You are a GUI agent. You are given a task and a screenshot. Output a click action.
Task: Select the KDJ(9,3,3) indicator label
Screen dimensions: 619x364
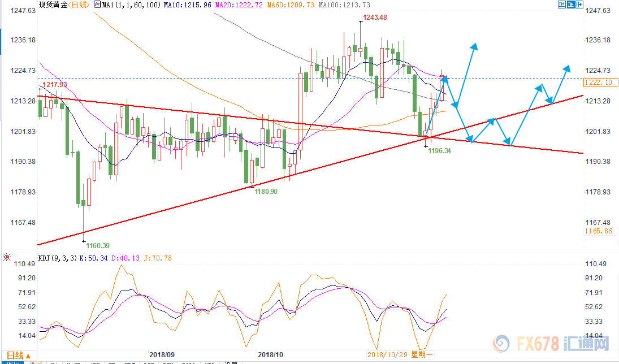[x=57, y=258]
